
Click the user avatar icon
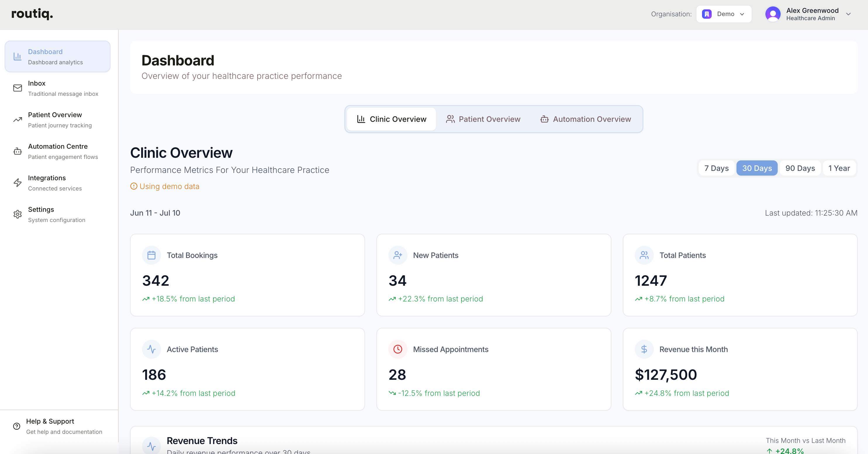(773, 14)
